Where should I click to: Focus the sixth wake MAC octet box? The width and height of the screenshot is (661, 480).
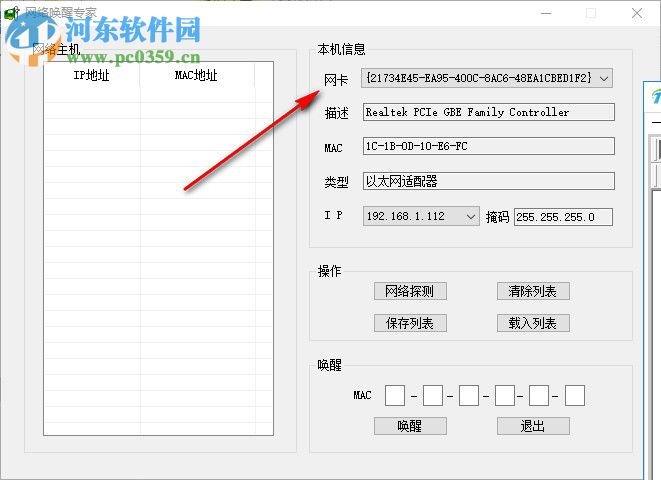coord(575,395)
